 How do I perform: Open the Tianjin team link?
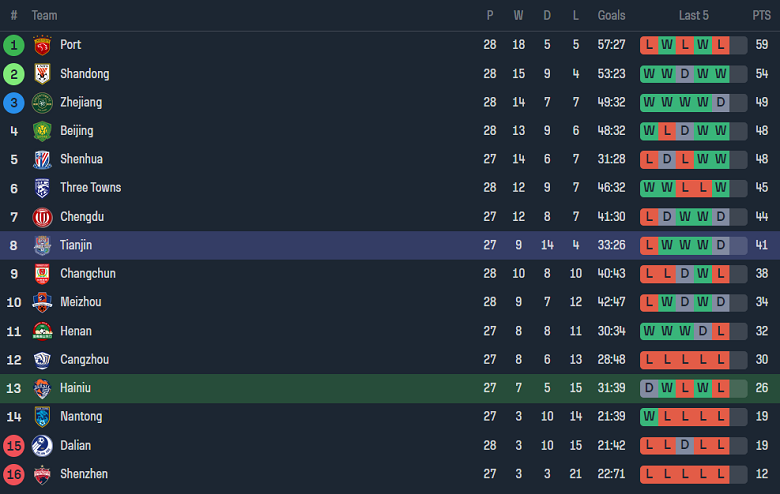coord(78,245)
